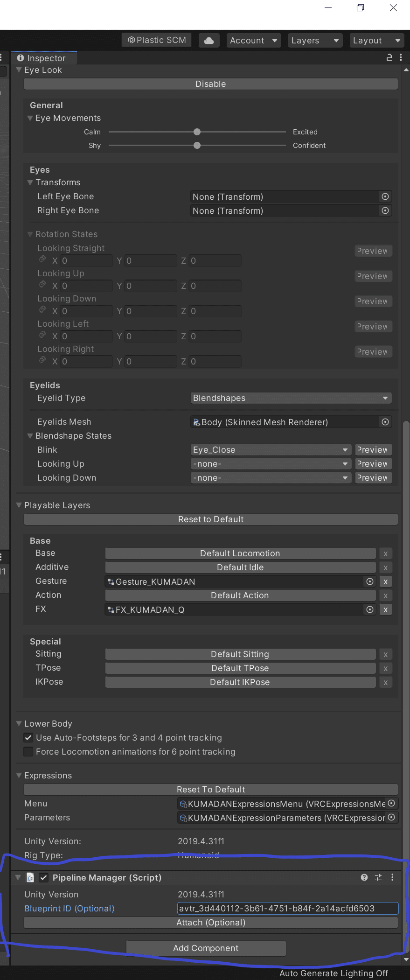Select the Inspector tab
The height and width of the screenshot is (980, 410).
click(x=44, y=58)
